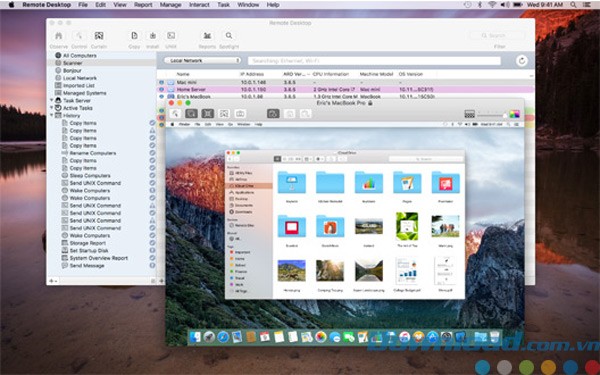
Task: Toggle curtain mode in viewer window toolbar
Action: coord(224,113)
